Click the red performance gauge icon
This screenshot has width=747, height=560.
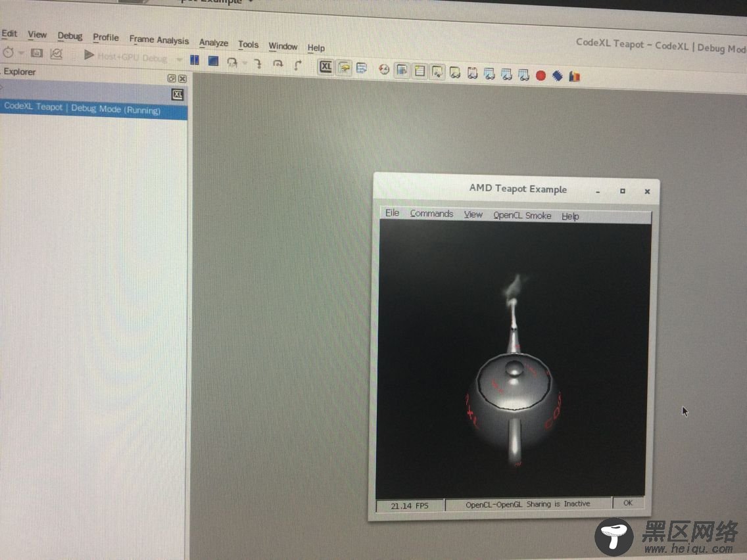pyautogui.click(x=384, y=70)
